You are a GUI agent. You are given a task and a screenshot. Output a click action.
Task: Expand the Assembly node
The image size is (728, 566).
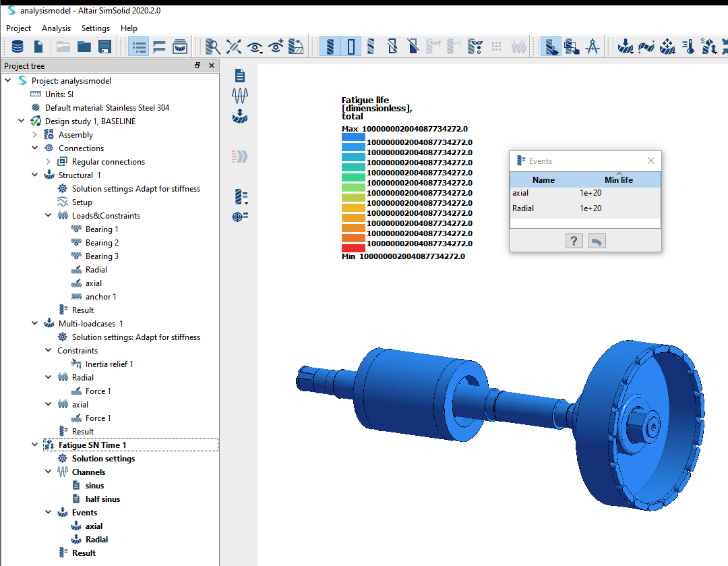click(x=35, y=135)
